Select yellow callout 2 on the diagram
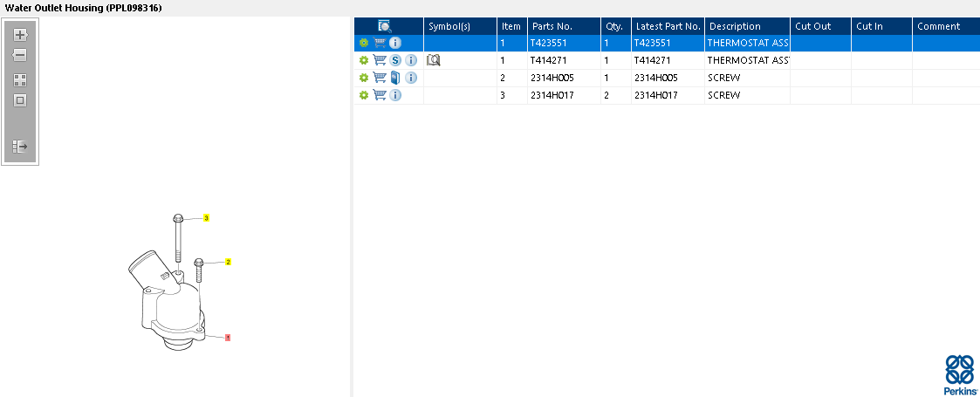Viewport: 980px width, 397px height. [x=228, y=261]
